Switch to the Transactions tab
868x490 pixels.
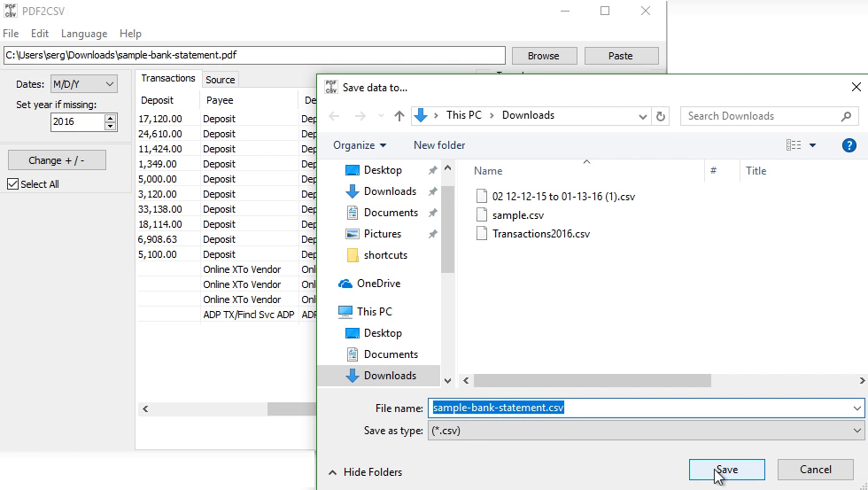click(168, 78)
